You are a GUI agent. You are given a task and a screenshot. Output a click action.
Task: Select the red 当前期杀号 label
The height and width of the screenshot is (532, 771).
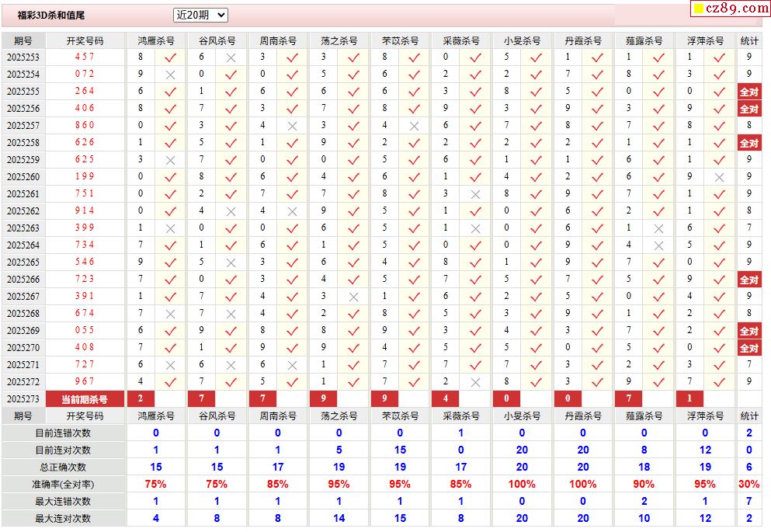coord(85,399)
